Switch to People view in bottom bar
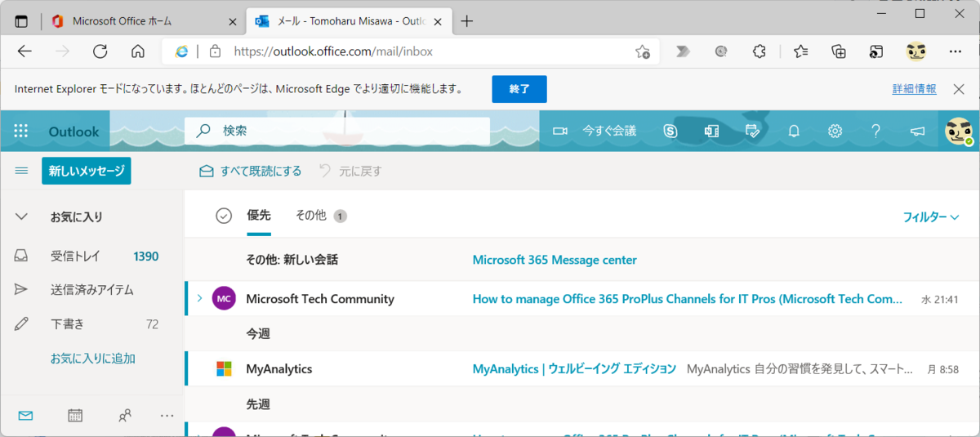 [125, 416]
